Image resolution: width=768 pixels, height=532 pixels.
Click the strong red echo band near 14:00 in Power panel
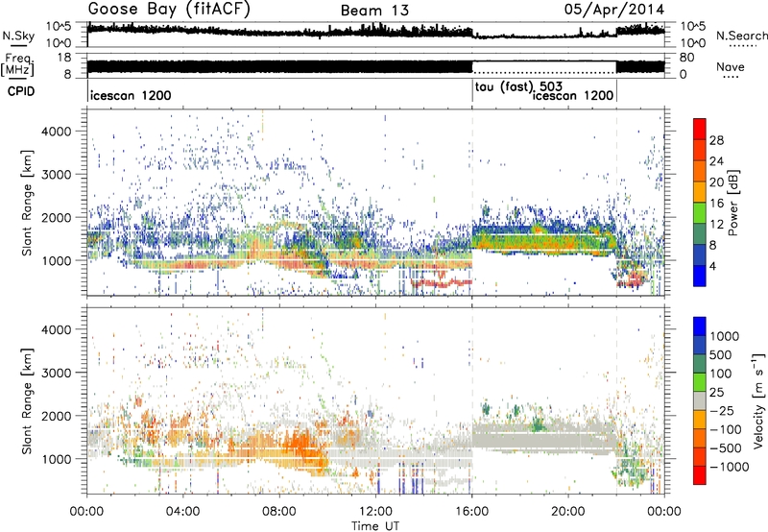point(442,283)
